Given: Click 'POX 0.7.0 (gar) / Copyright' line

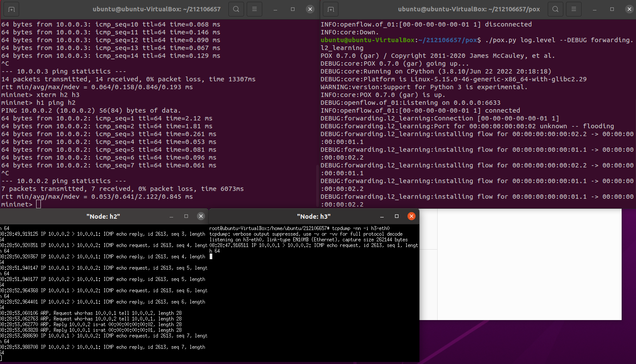Looking at the screenshot, I should [438, 56].
